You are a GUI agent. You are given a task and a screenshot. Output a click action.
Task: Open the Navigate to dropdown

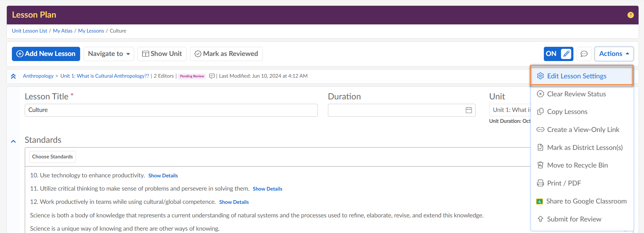pyautogui.click(x=109, y=54)
